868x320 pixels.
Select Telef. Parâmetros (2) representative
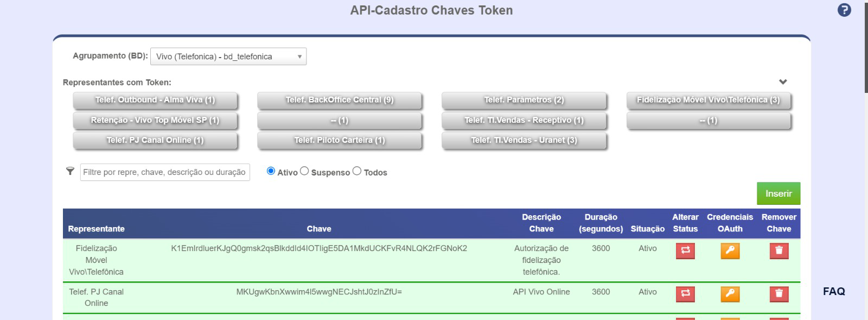point(524,100)
